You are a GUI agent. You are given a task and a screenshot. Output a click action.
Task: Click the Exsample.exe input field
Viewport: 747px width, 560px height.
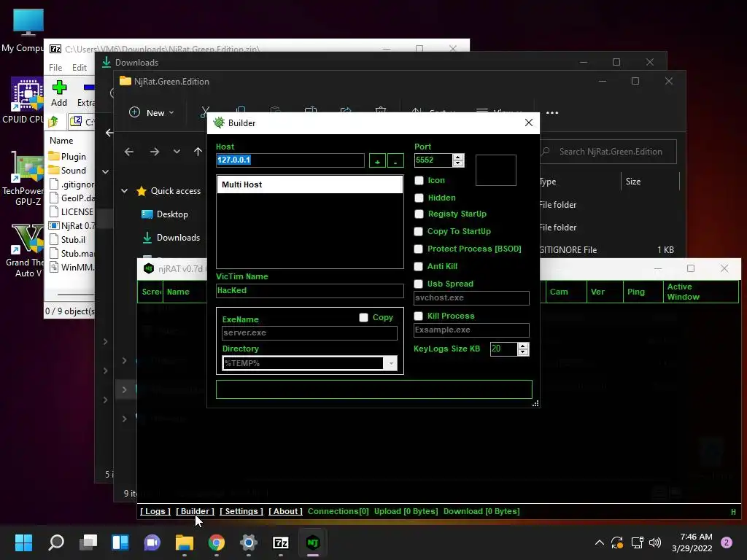(x=471, y=330)
